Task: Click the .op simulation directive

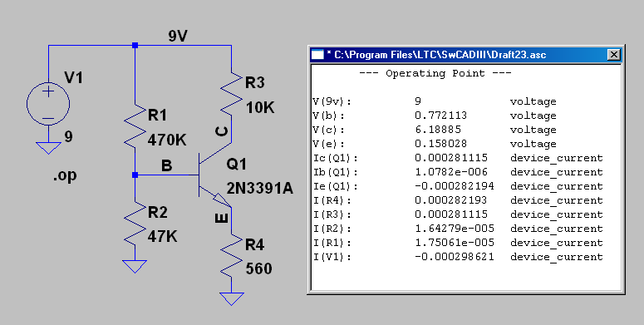Action: [65, 175]
